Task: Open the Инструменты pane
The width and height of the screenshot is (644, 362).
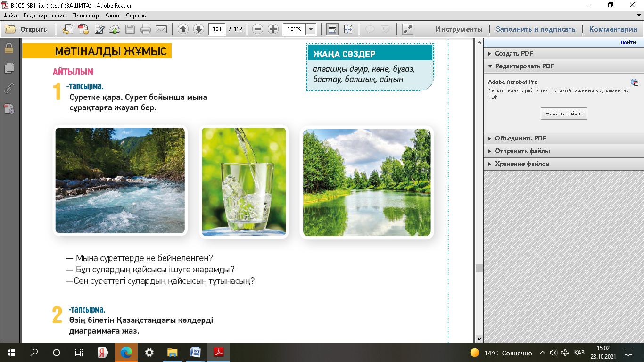Action: pyautogui.click(x=459, y=29)
